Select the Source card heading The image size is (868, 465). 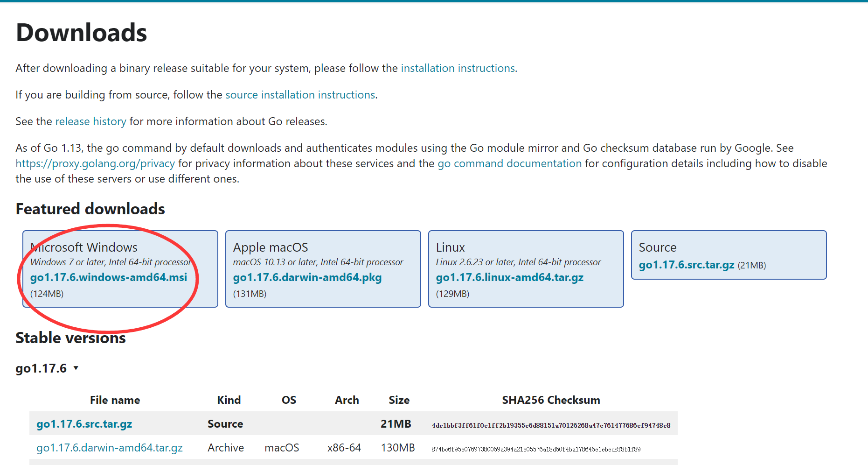click(x=658, y=247)
